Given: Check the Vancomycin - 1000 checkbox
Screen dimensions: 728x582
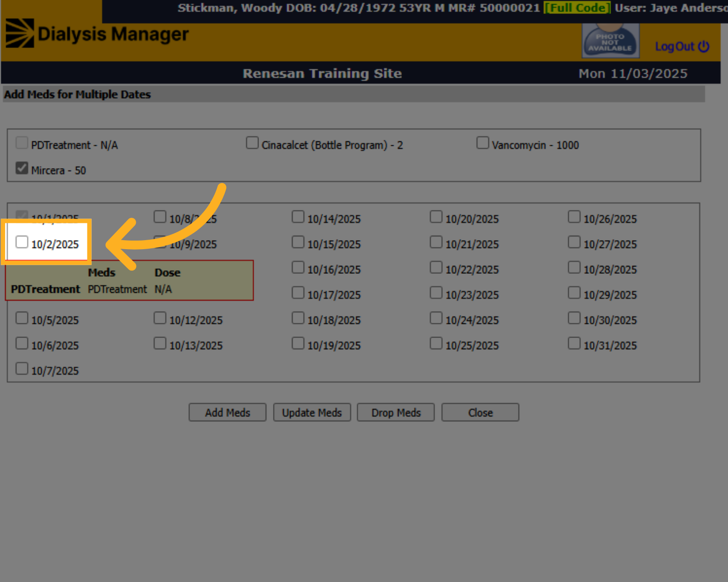Looking at the screenshot, I should 482,143.
